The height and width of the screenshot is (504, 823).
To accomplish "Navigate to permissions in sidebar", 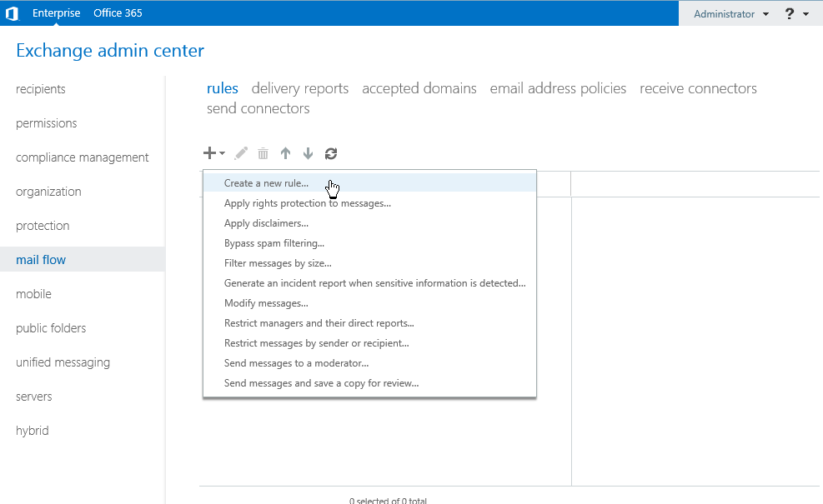I will 46,123.
